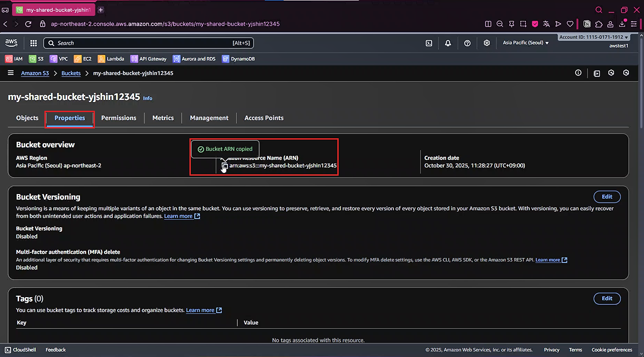Open the EC2 shortcut in favorites bar
Image resolution: width=644 pixels, height=357 pixels.
(x=83, y=59)
